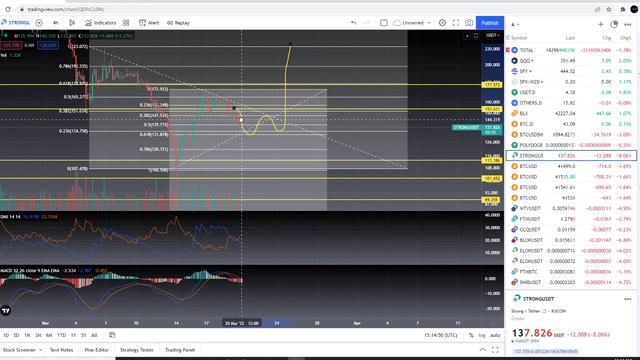Open the Strategy Tester tab

pyautogui.click(x=137, y=350)
